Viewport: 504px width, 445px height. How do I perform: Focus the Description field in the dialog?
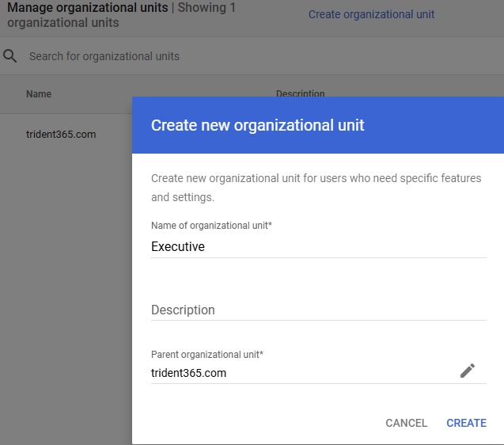click(x=318, y=310)
